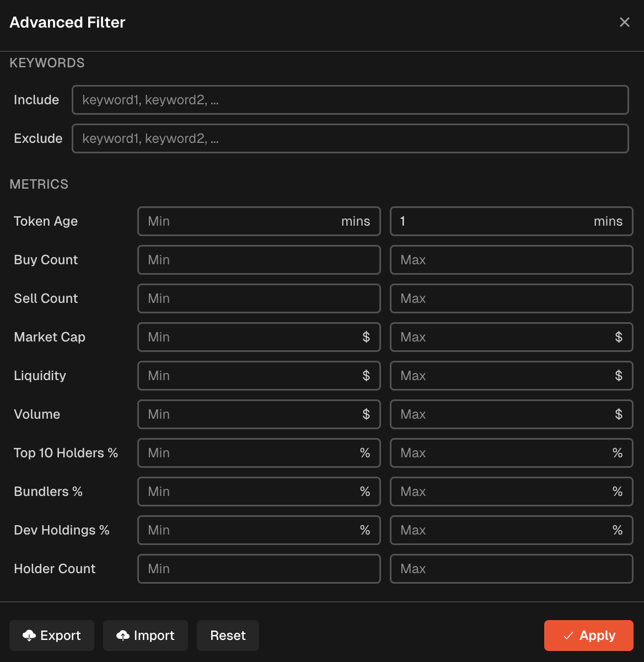Select the Liquidity Min field

(259, 376)
